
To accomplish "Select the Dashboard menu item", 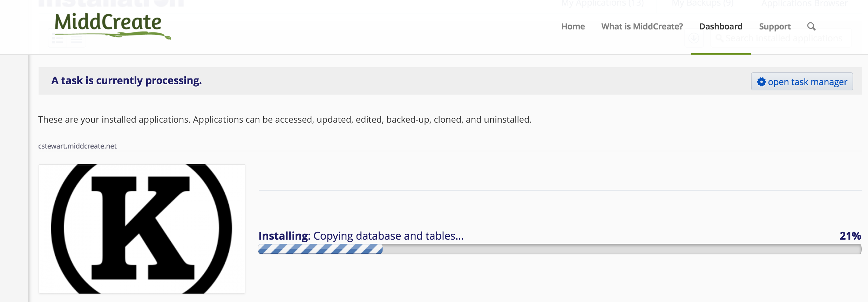I will [721, 27].
